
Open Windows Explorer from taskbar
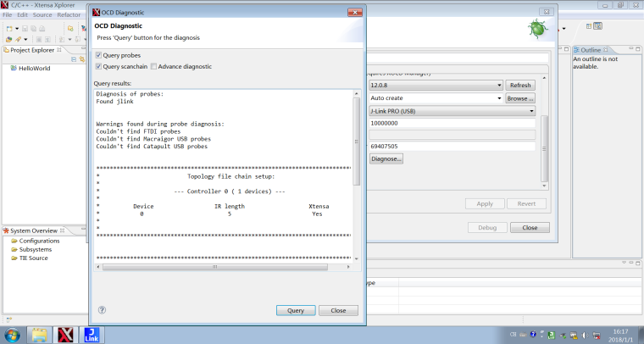(40, 335)
